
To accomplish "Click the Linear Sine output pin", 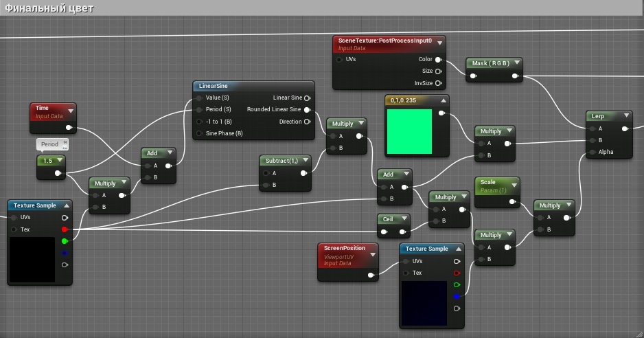I will 307,98.
